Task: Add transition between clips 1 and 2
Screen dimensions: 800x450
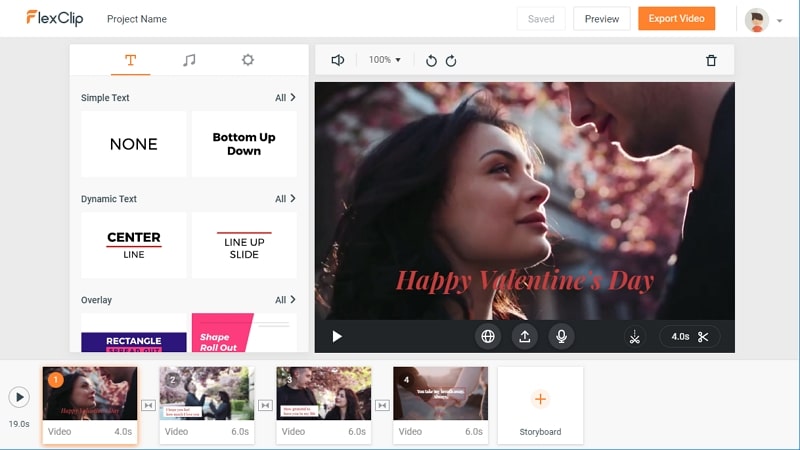Action: pyautogui.click(x=148, y=405)
